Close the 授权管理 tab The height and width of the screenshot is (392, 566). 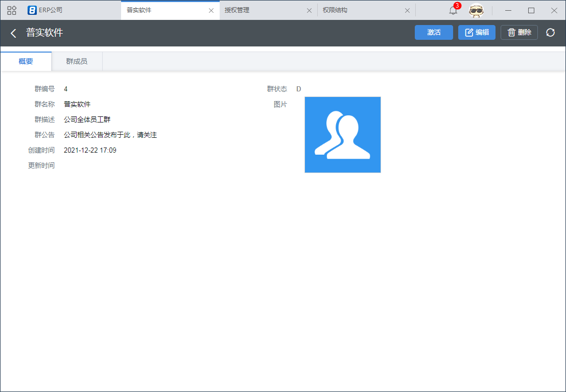tap(309, 10)
